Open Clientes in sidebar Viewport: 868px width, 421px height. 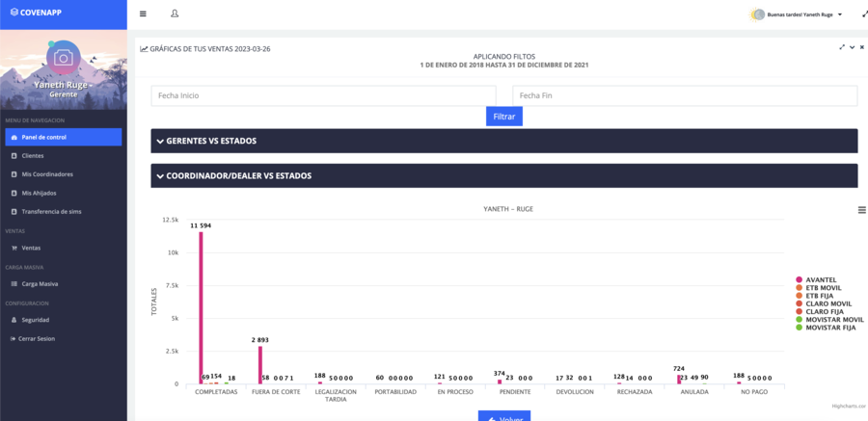64,156
